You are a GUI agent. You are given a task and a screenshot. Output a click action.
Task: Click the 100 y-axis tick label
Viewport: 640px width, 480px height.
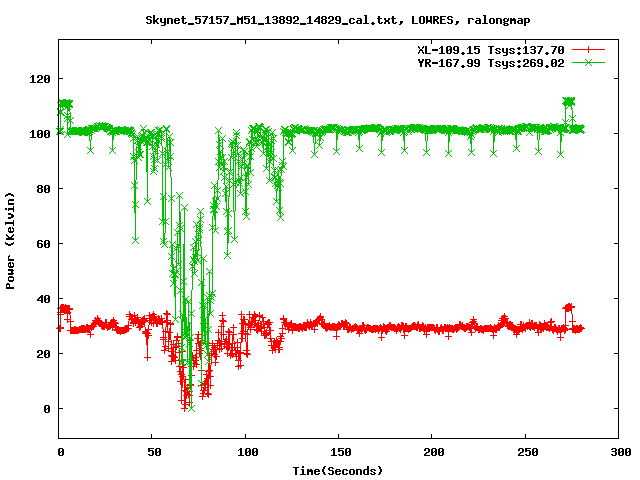[40, 134]
